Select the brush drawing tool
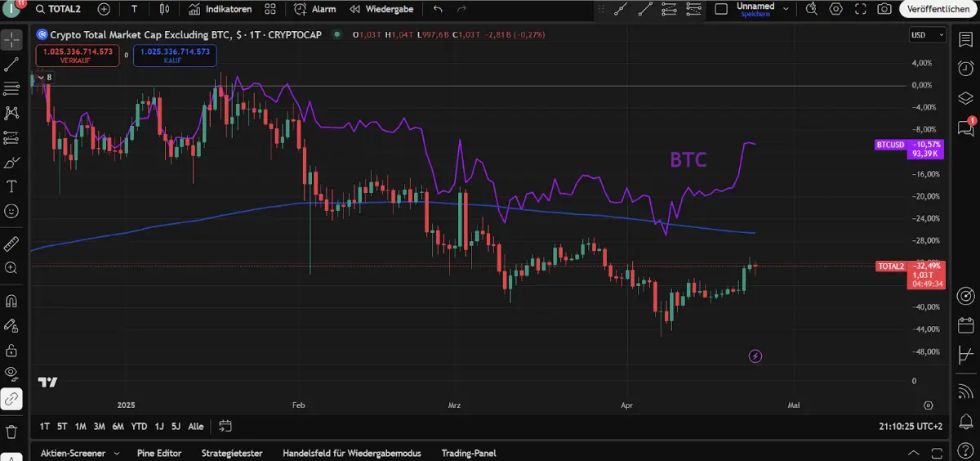The height and width of the screenshot is (461, 980). click(x=11, y=162)
